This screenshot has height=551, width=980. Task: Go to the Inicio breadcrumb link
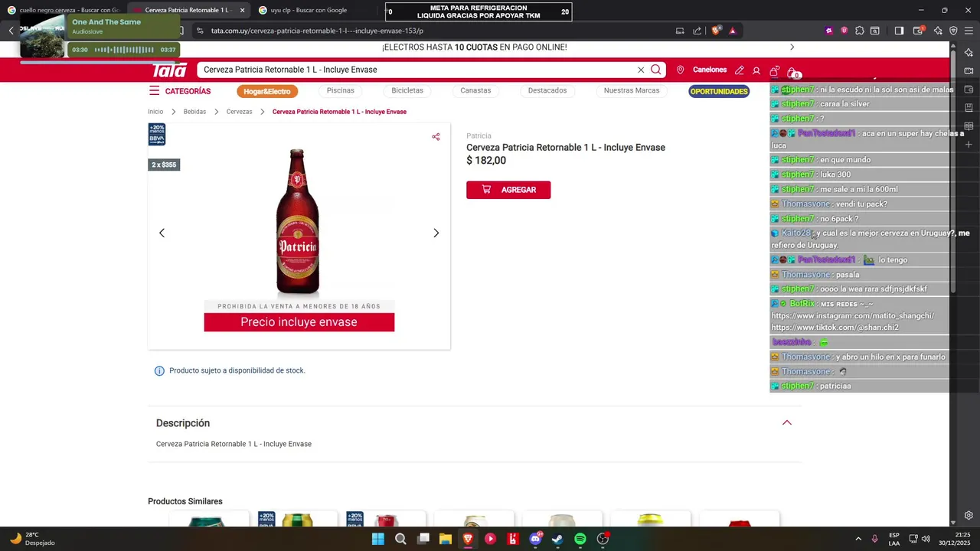[155, 112]
